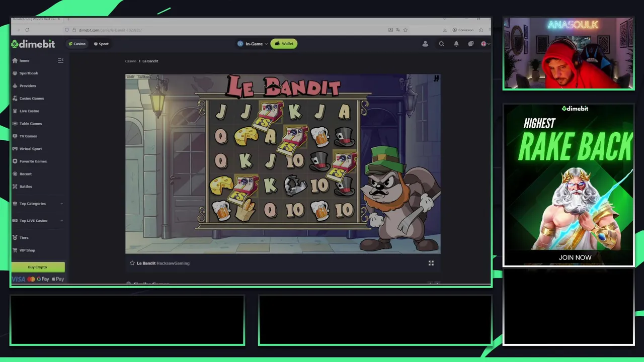Open browser downloads icon
Viewport: 644px width, 362px height.
pyautogui.click(x=445, y=30)
